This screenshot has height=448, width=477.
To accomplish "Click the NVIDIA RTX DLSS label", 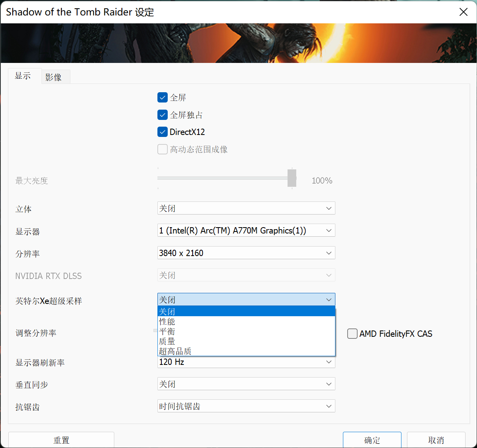I will tap(49, 276).
